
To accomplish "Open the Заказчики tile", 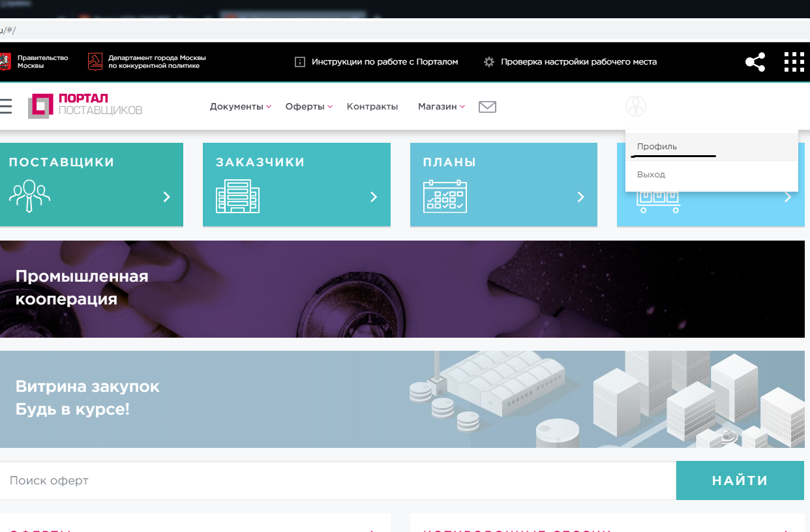I will pos(296,185).
